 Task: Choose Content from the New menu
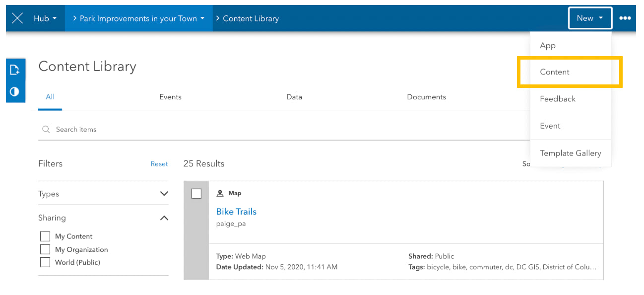click(555, 72)
